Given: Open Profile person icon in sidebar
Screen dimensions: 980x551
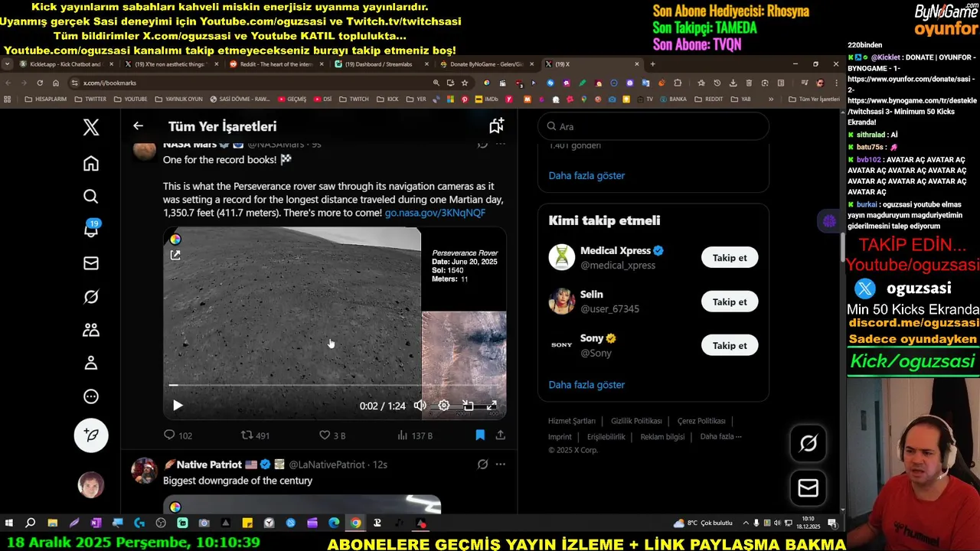Looking at the screenshot, I should tap(91, 363).
